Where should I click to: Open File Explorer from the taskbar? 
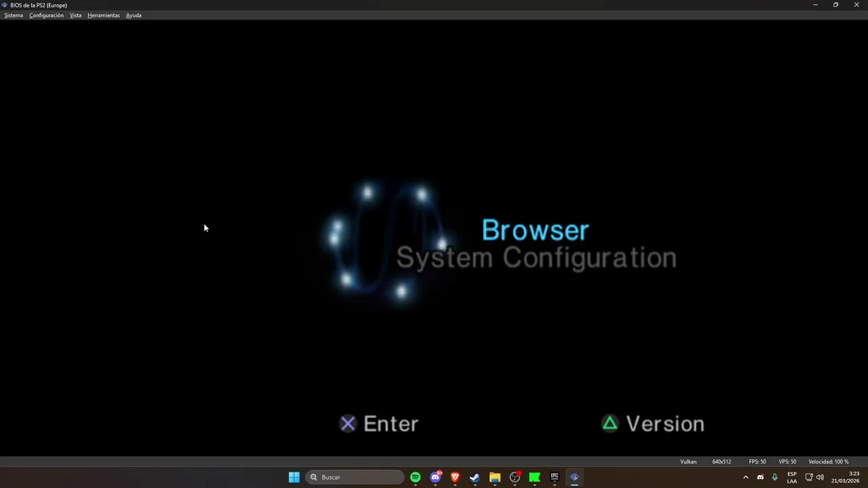495,477
